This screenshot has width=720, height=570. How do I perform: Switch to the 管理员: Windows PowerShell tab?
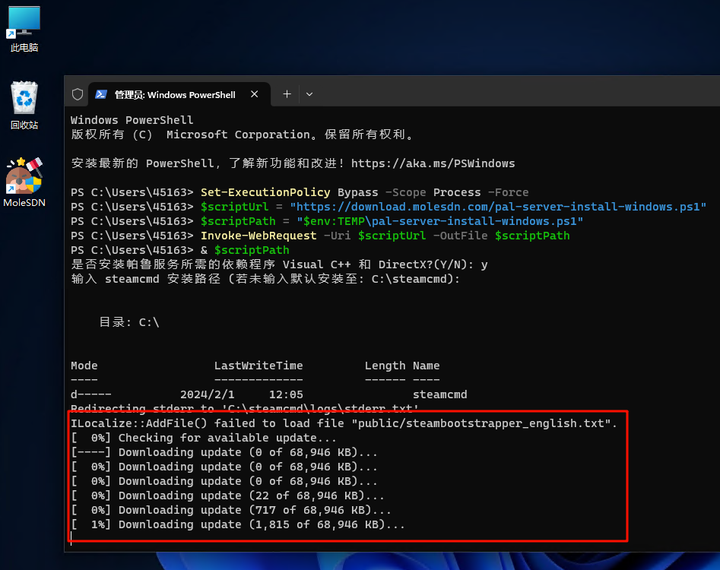(x=179, y=94)
